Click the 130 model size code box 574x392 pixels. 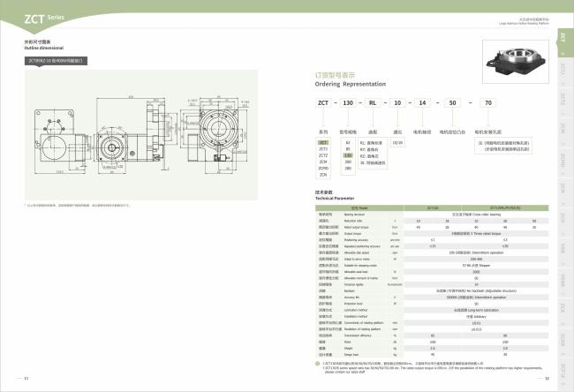click(347, 102)
